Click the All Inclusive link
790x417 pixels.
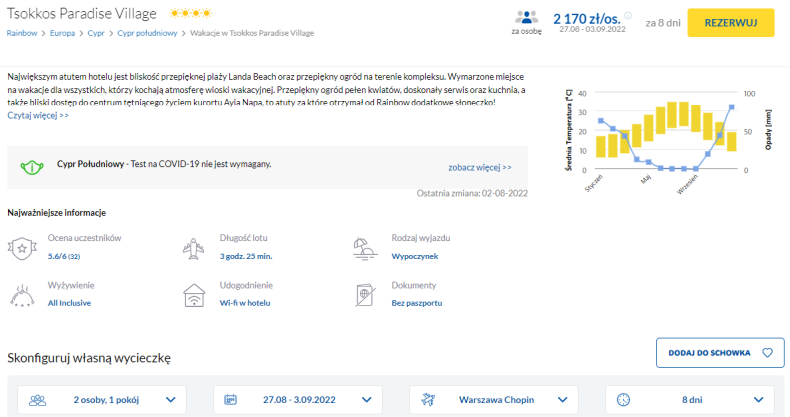70,303
